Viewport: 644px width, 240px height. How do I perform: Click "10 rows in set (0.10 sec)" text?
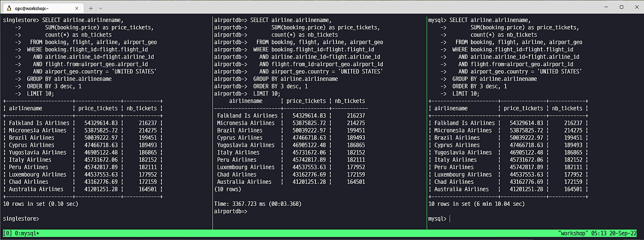[x=41, y=204]
